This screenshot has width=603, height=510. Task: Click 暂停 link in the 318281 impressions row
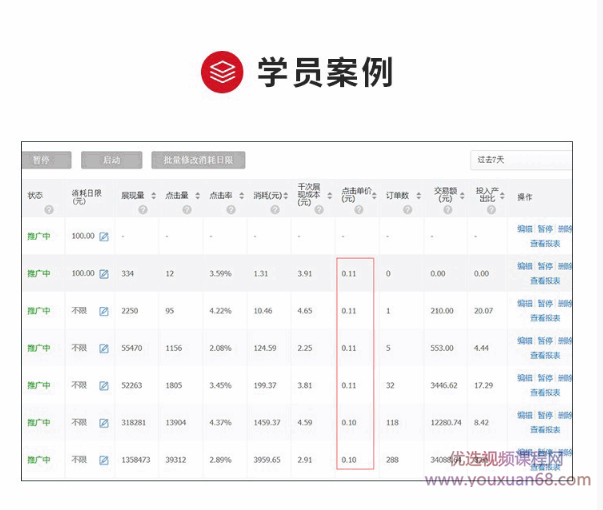click(545, 415)
